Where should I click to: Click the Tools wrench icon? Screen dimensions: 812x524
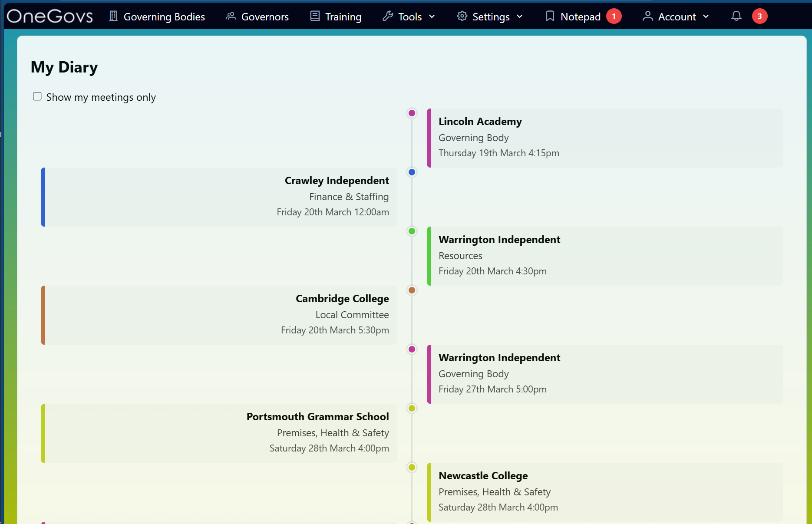coord(388,16)
